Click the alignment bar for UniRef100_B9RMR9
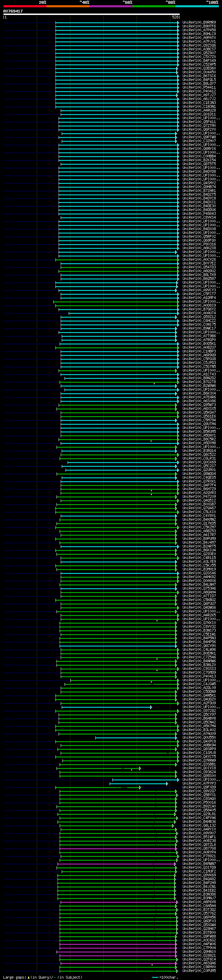Screen dimensions: 222x980 (117, 23)
